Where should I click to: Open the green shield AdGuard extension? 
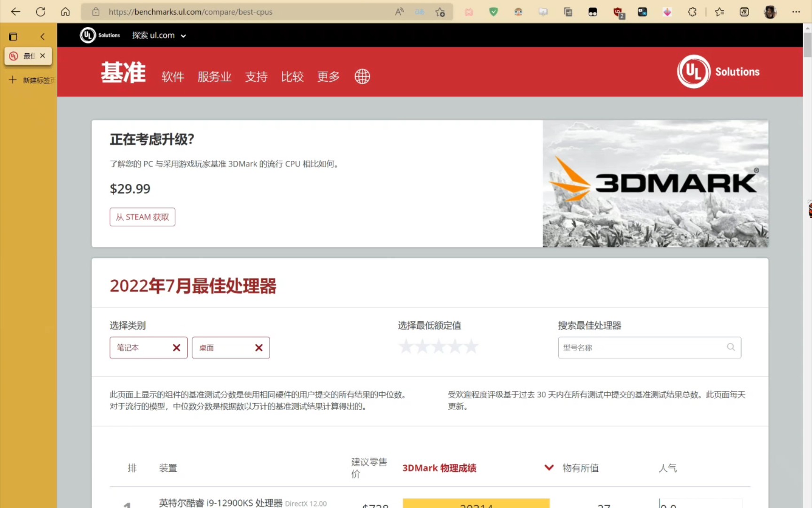tap(493, 12)
